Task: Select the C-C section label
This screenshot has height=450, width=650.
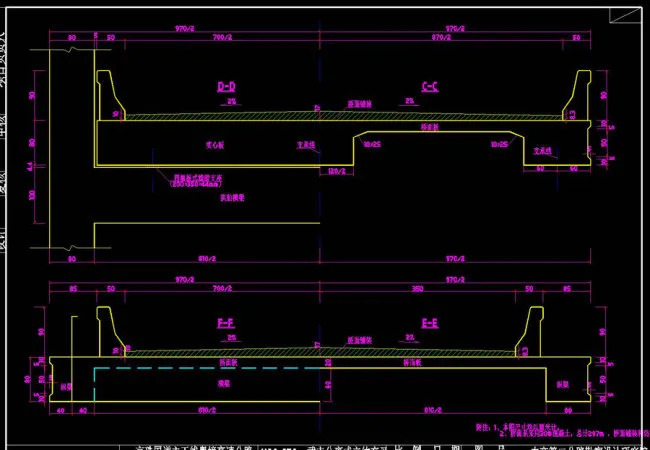Action: coord(431,87)
